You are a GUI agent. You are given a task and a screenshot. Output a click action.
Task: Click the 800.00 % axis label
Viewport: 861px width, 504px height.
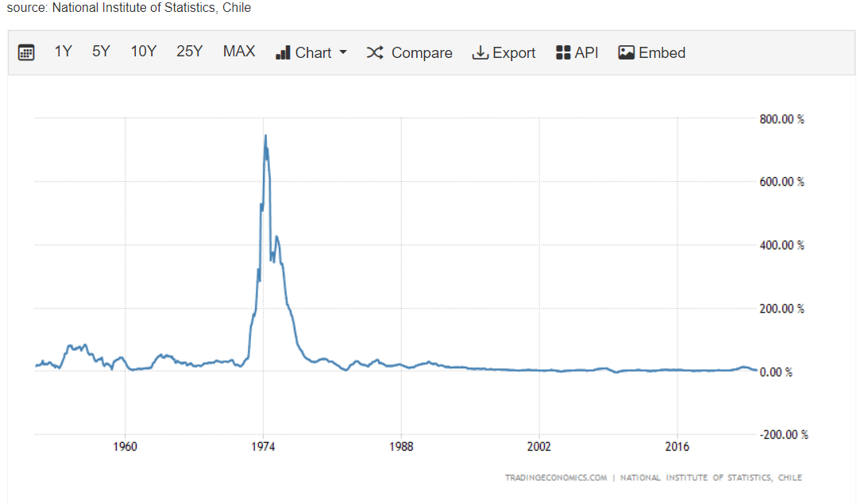point(782,119)
